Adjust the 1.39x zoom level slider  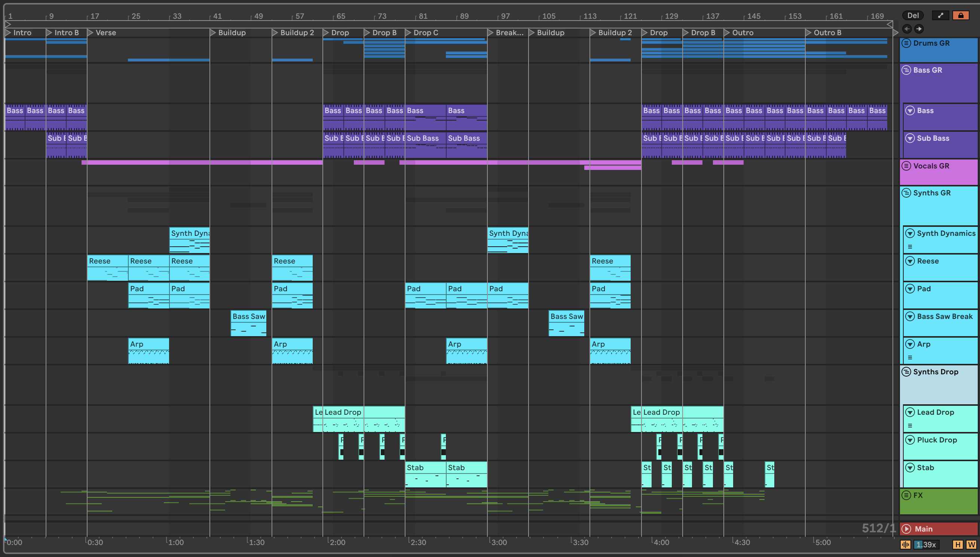point(926,545)
